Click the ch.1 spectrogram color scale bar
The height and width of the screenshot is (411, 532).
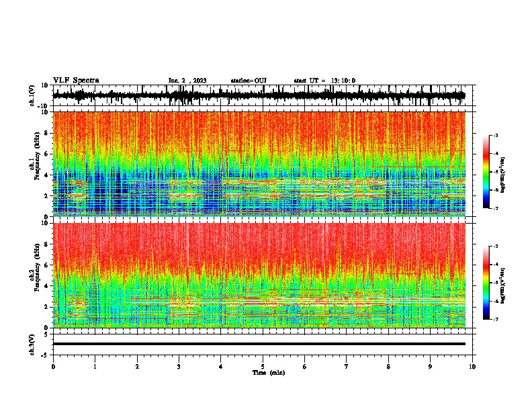point(486,172)
